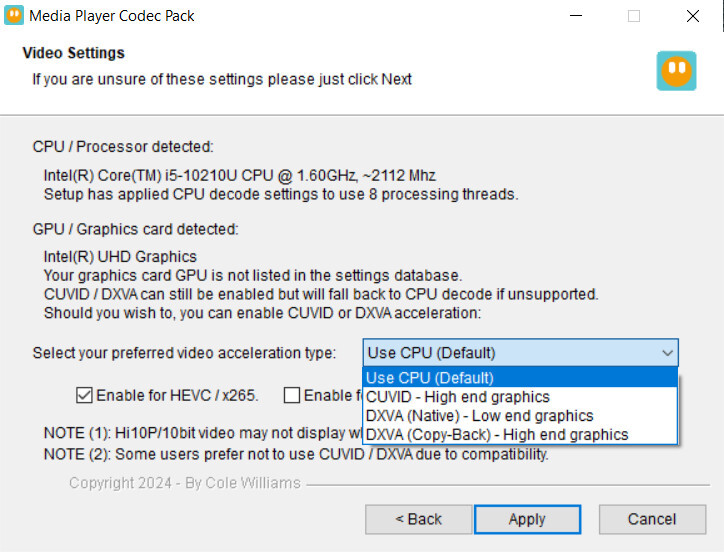The height and width of the screenshot is (552, 724).
Task: Choose highlighted Use CPU (Default) list entry
Action: [x=520, y=378]
